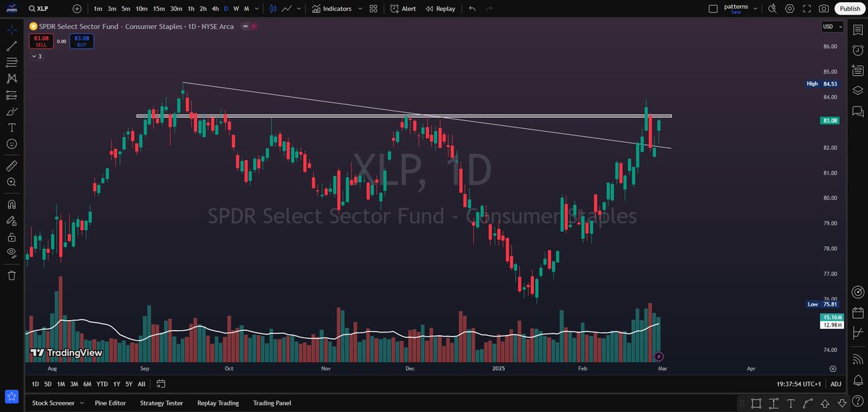Screen dimensions: 868x412
Task: Open the Trading Panel tab
Action: point(272,403)
